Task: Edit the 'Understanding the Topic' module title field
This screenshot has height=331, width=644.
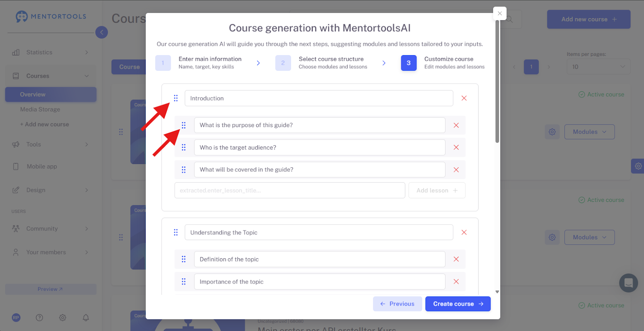Action: (x=319, y=232)
